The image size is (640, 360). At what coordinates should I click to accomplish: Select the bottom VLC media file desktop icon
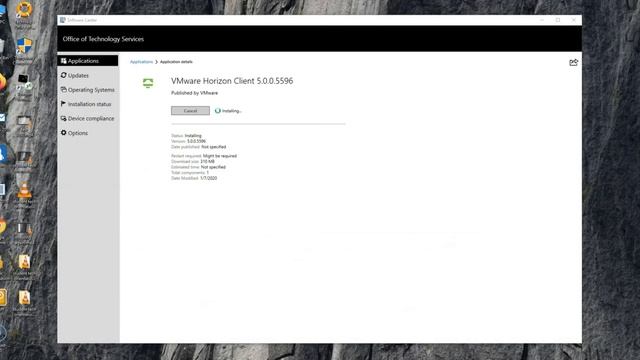24,298
